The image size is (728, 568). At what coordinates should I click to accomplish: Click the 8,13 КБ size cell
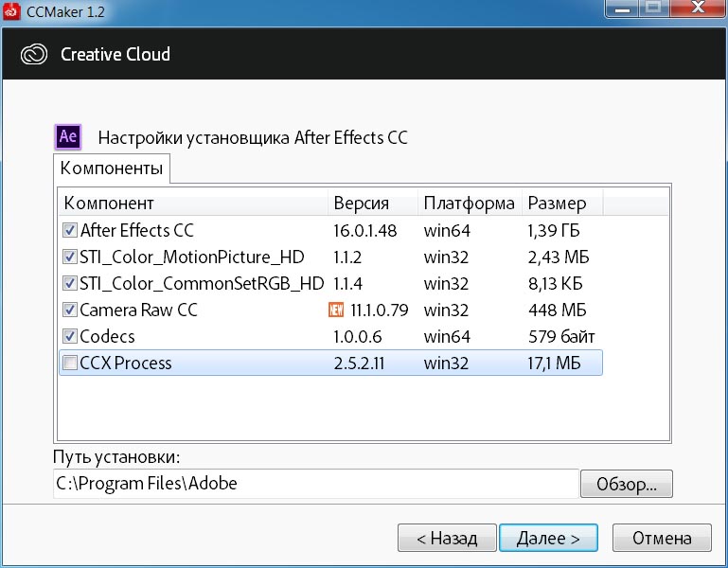pyautogui.click(x=556, y=283)
